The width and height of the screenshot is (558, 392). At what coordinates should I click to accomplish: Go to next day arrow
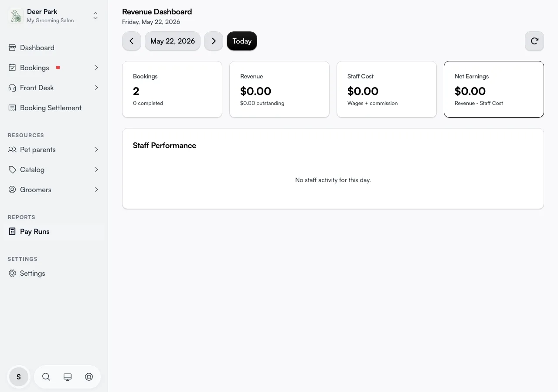(214, 41)
